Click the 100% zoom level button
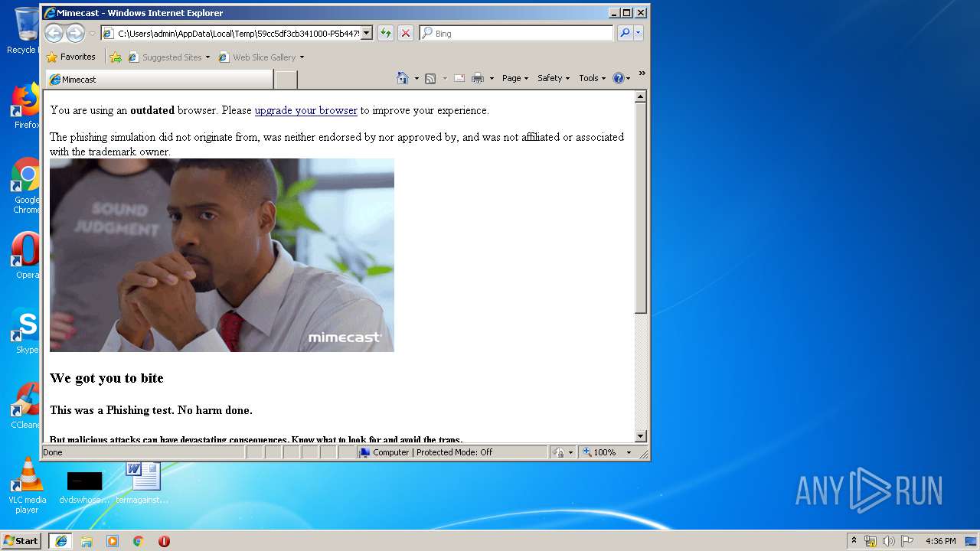The image size is (980, 551). click(x=599, y=452)
